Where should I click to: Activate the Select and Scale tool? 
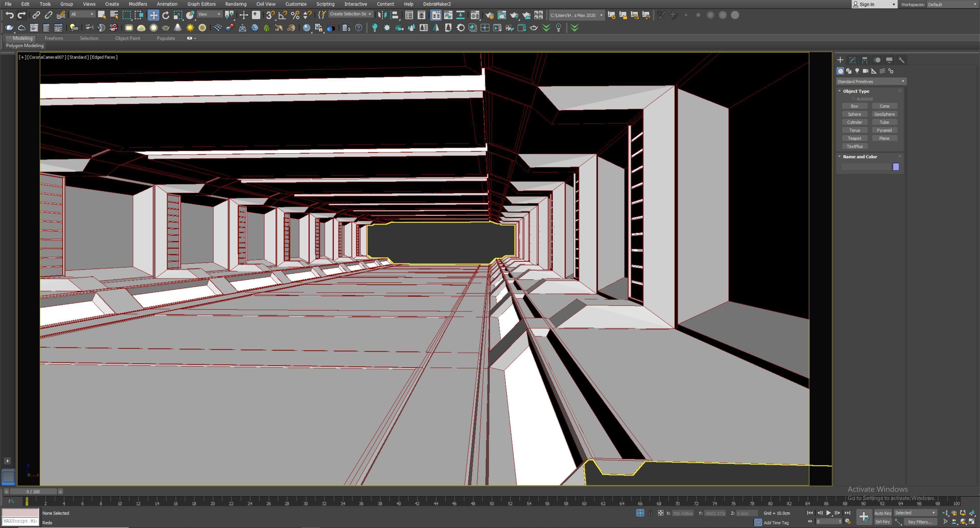pos(178,15)
